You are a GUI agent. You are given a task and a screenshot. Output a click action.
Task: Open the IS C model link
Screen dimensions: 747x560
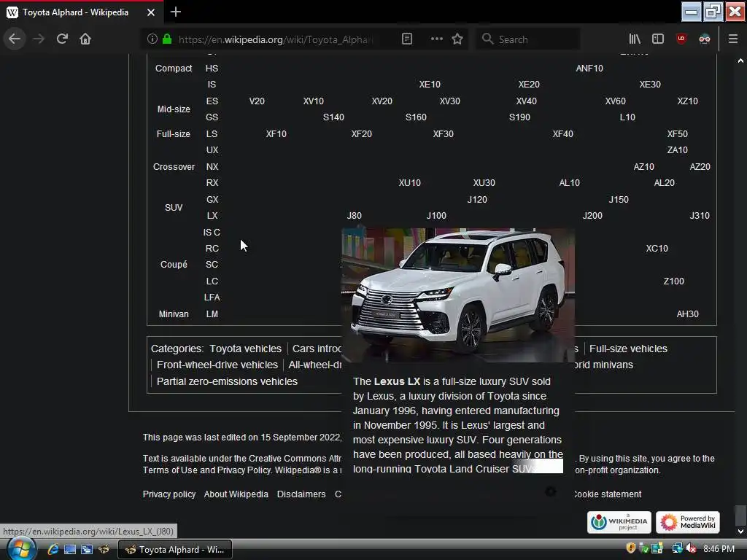coord(212,233)
